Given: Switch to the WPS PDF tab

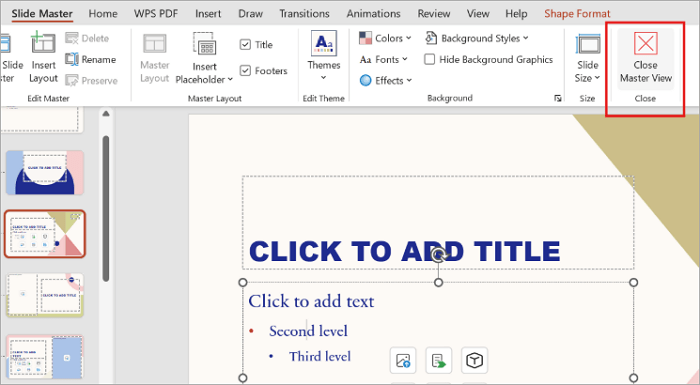Looking at the screenshot, I should point(156,14).
